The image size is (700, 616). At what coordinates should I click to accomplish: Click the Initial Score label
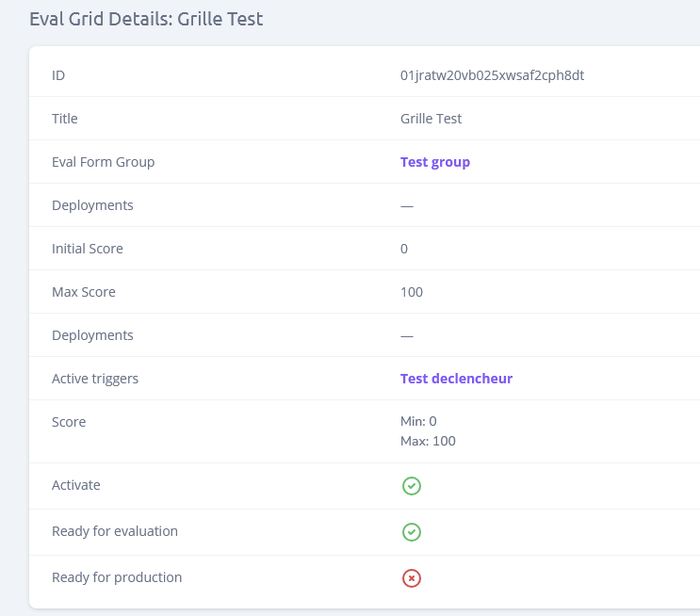pos(88,249)
